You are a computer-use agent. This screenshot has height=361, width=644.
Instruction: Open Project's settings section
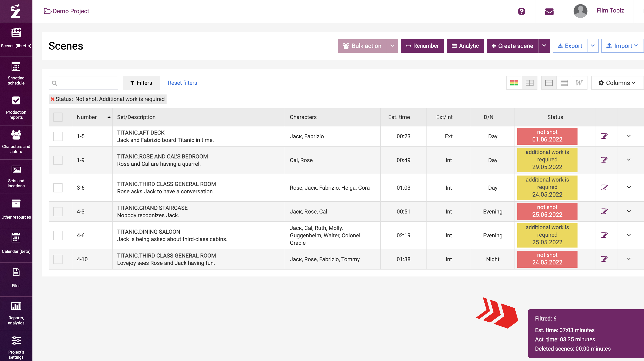(x=16, y=346)
